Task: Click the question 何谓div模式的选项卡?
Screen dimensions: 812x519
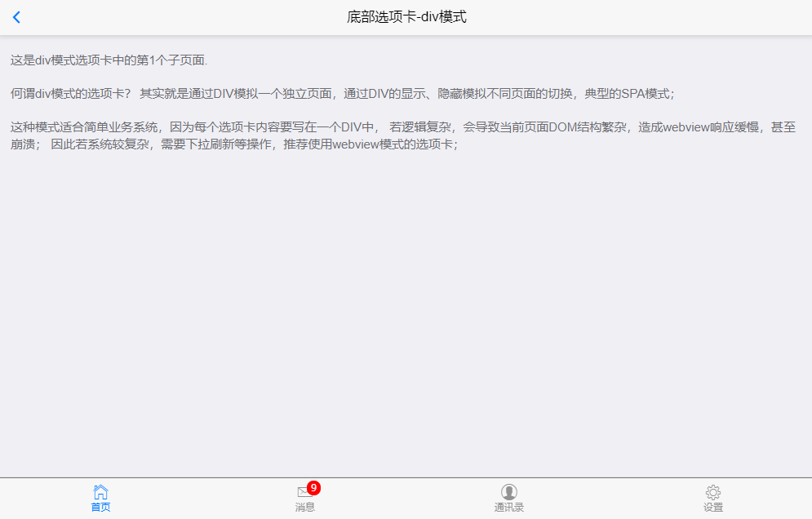Action: coord(71,94)
